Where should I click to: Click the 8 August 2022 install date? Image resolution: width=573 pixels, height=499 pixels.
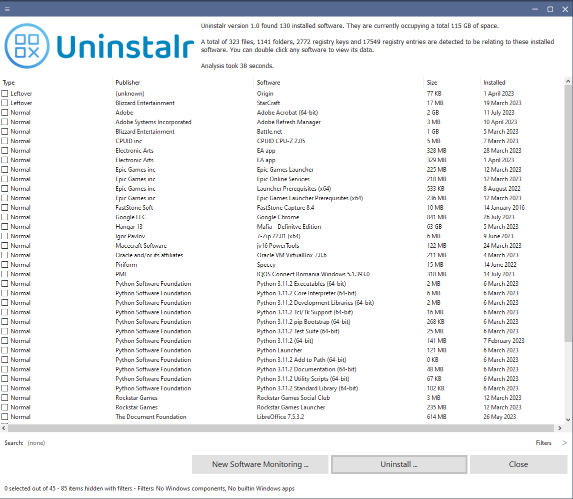click(x=502, y=188)
